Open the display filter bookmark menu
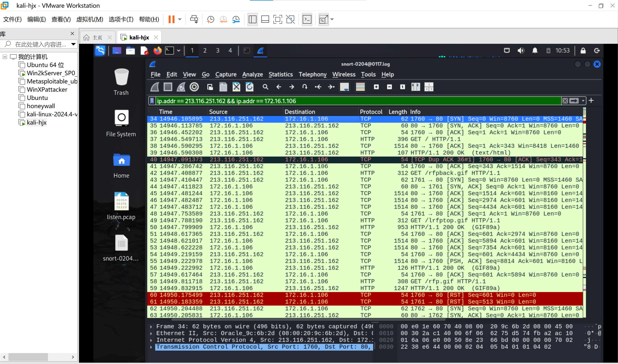 (x=152, y=101)
